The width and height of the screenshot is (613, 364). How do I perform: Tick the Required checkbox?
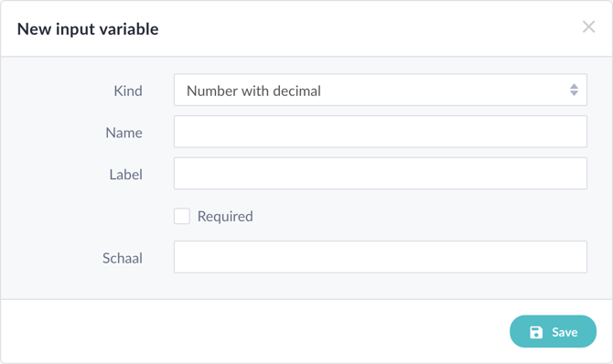coord(182,216)
